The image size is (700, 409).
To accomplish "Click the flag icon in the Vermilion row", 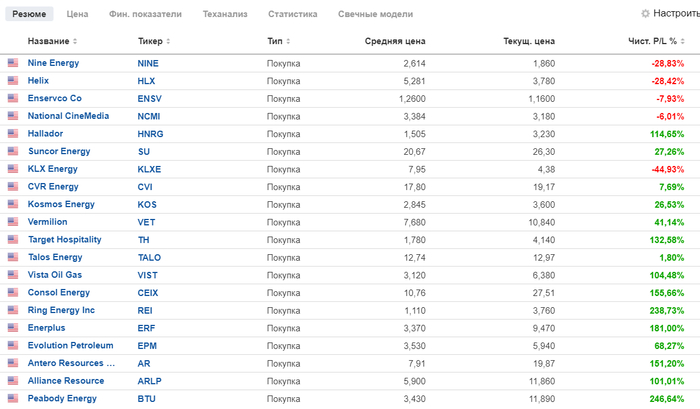I will point(13,222).
